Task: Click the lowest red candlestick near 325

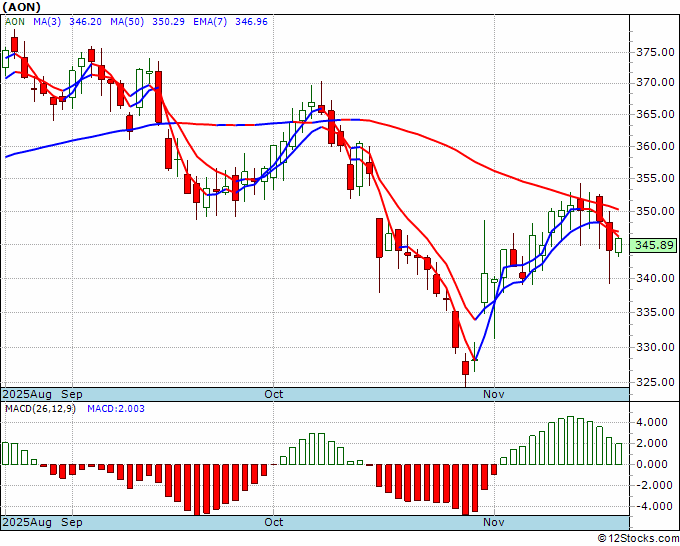Action: 465,368
